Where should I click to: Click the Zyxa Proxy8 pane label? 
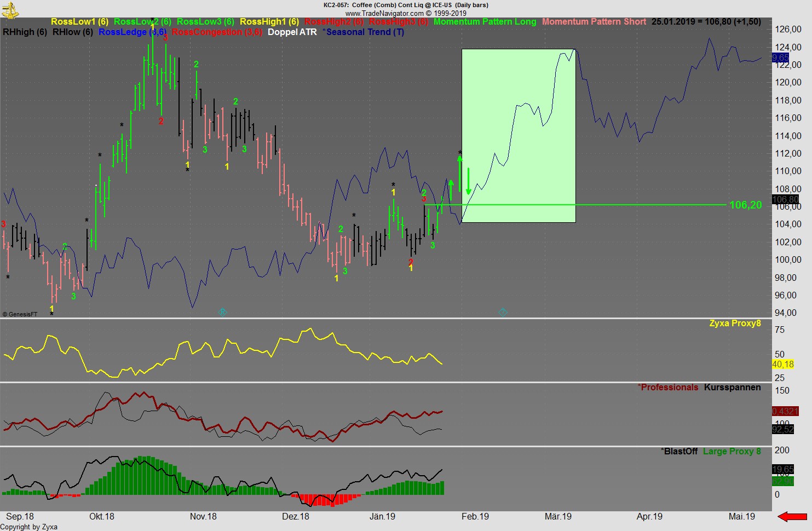[735, 324]
